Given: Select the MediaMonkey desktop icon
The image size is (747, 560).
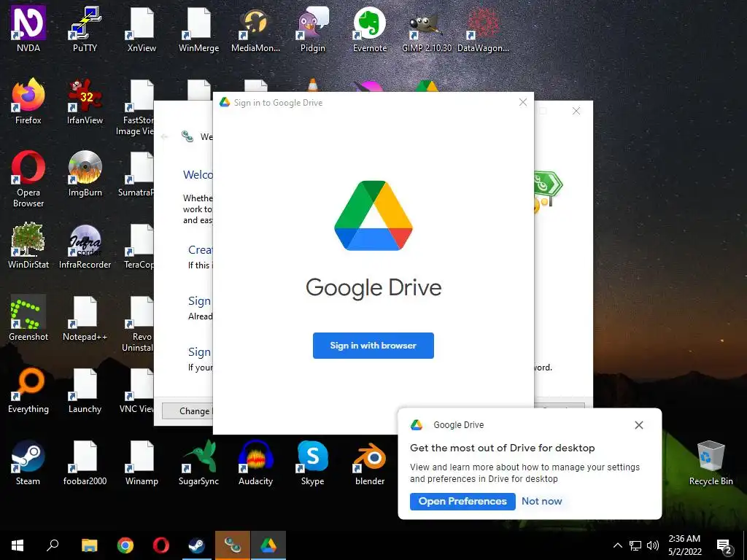Looking at the screenshot, I should [x=255, y=29].
